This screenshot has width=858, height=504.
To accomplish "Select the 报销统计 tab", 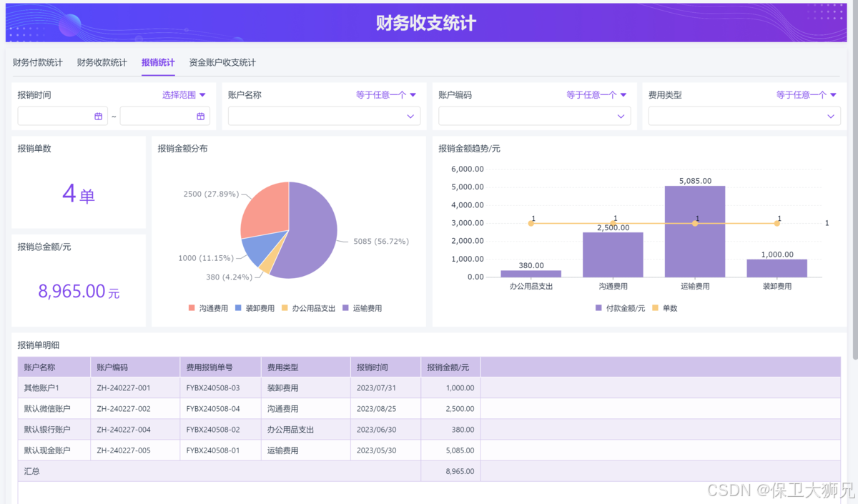I will [x=158, y=62].
